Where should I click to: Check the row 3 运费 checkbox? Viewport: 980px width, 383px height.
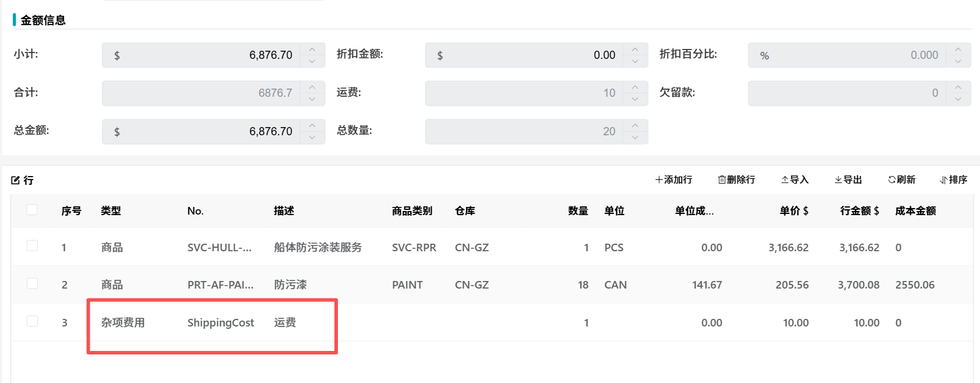point(33,321)
